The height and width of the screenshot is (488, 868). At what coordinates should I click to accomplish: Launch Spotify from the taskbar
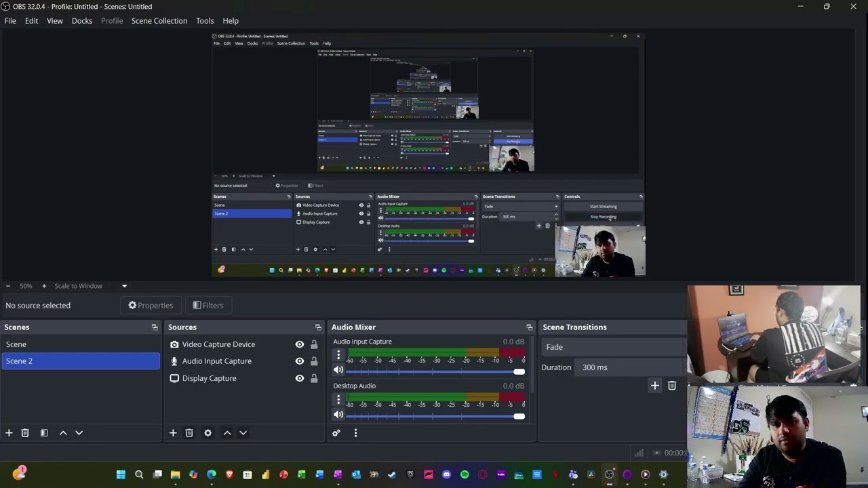(x=465, y=474)
